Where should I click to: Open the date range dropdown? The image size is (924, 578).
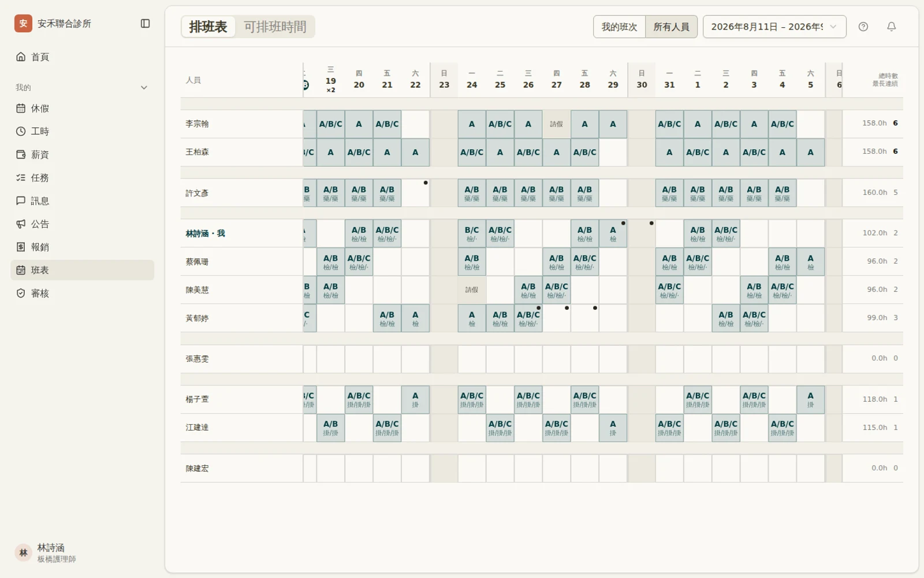point(774,27)
